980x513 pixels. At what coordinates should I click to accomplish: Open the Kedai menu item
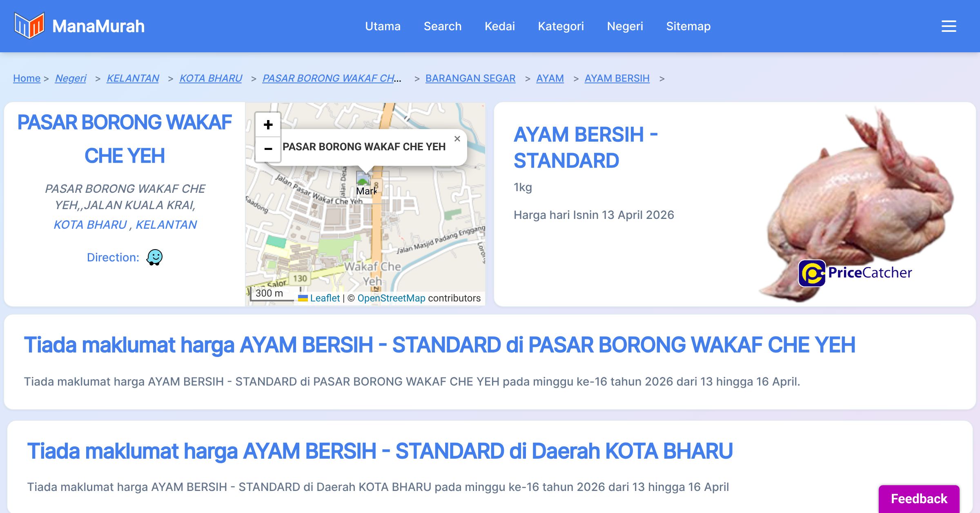click(499, 26)
